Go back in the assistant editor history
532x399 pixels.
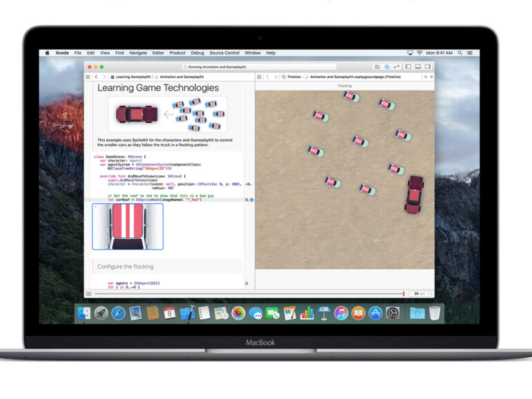267,77
